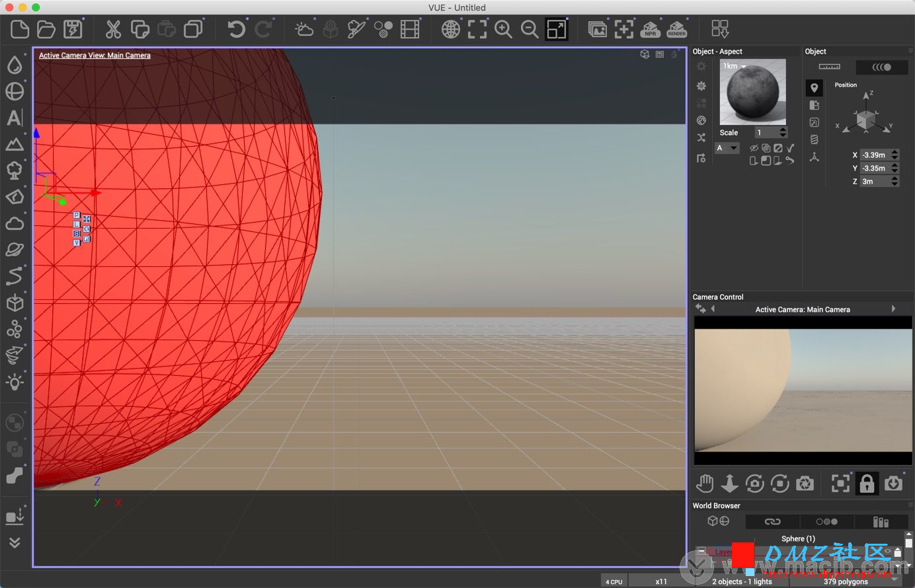915x588 pixels.
Task: Open the moon phases animation tab
Action: tap(882, 67)
